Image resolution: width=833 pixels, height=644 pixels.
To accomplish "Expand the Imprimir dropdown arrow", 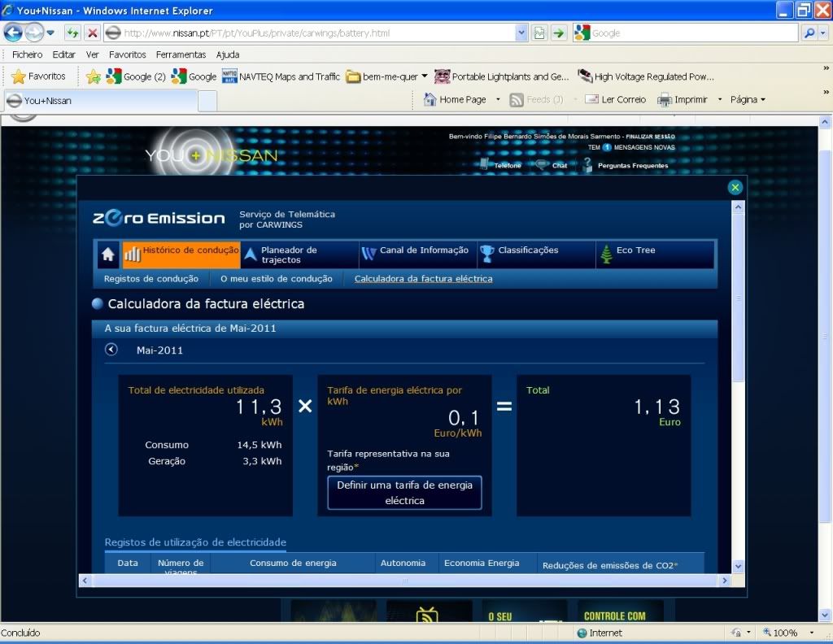I will tap(719, 99).
